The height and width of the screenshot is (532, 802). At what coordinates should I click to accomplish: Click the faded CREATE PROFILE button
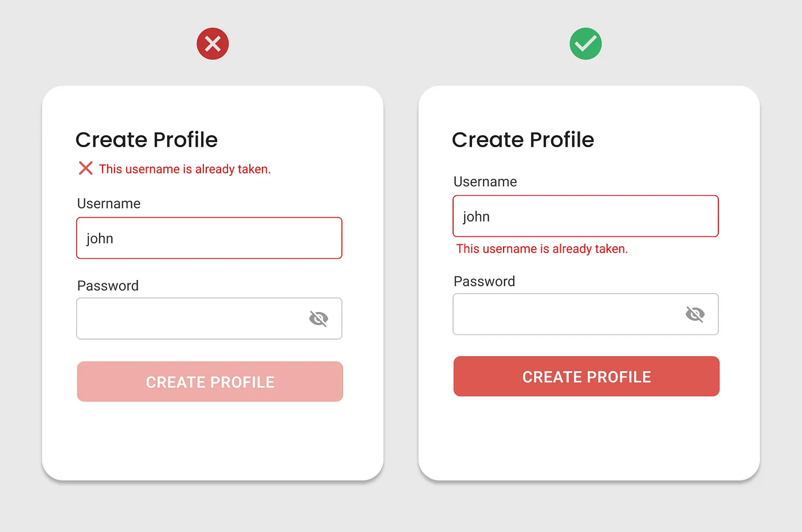pos(210,381)
